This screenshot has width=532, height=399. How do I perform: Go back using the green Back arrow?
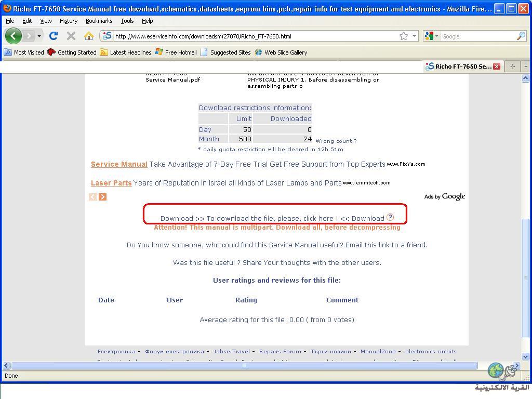[13, 36]
